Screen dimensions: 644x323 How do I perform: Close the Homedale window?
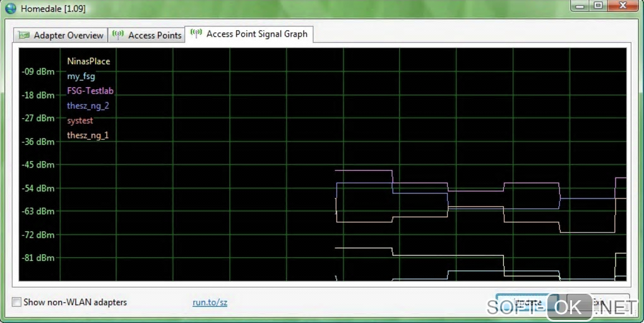click(x=623, y=6)
